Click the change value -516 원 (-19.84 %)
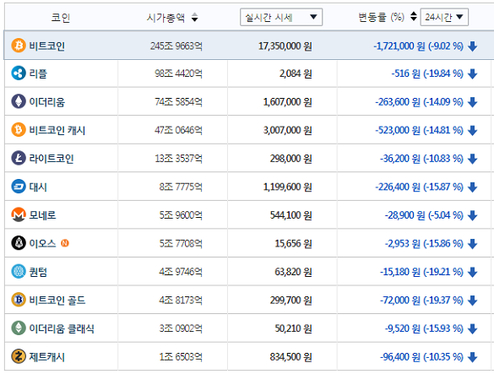The height and width of the screenshot is (374, 494). pos(427,74)
